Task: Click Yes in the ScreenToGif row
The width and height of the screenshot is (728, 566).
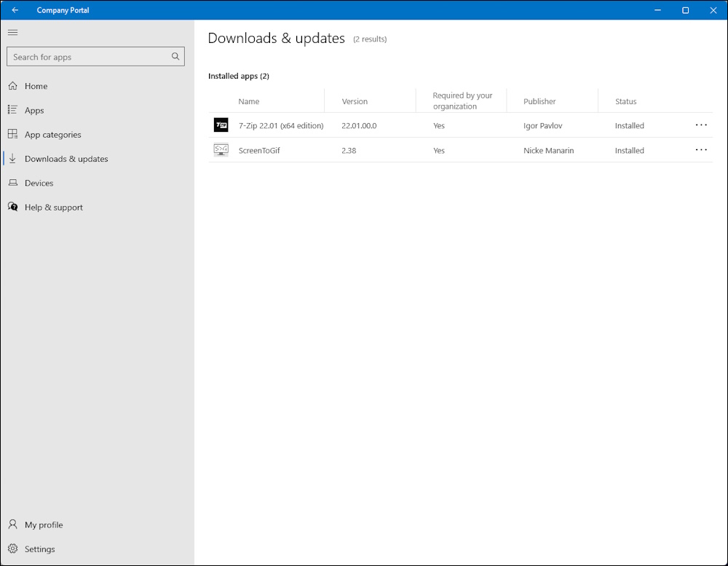Action: pos(439,151)
